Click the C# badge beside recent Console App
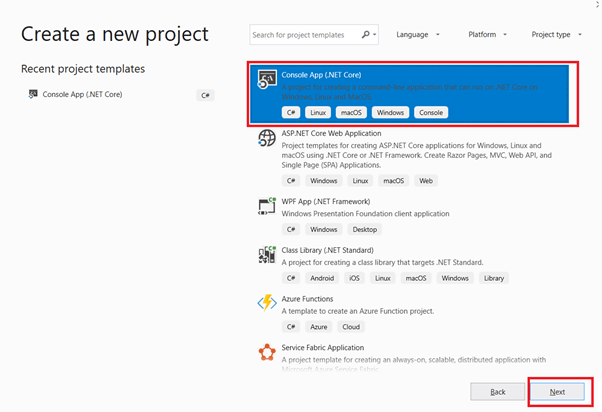602x412 pixels. pos(205,95)
